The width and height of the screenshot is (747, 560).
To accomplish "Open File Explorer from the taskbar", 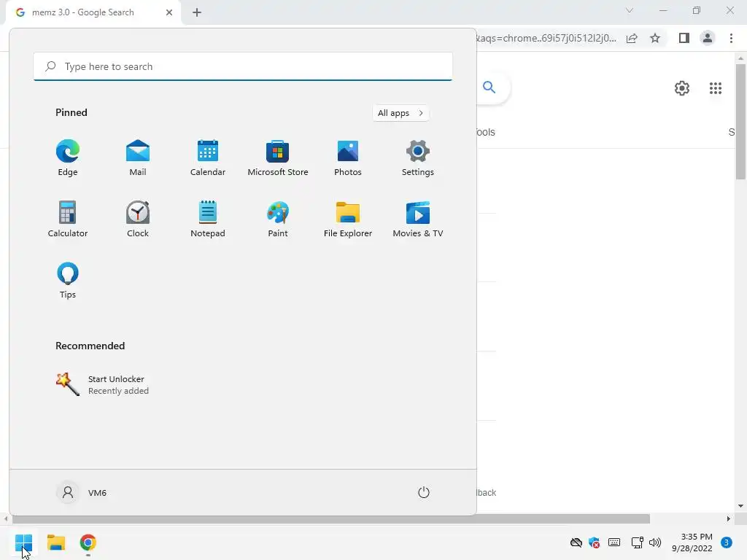I will tap(55, 542).
